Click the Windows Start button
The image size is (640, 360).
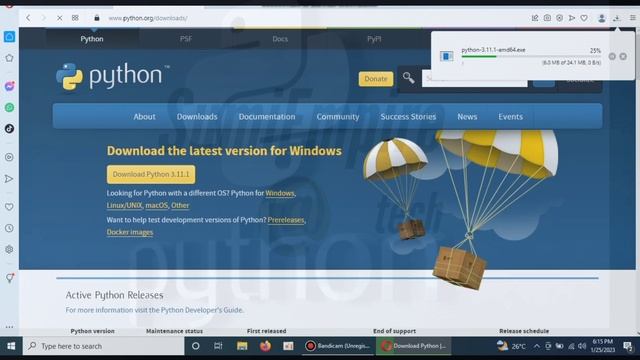tap(11, 346)
